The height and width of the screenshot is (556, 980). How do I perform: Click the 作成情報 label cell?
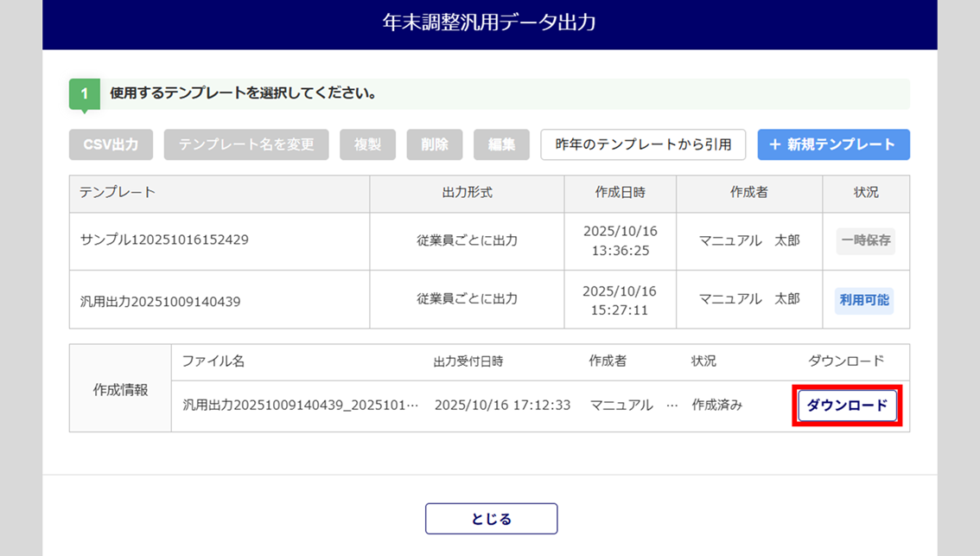coord(121,390)
